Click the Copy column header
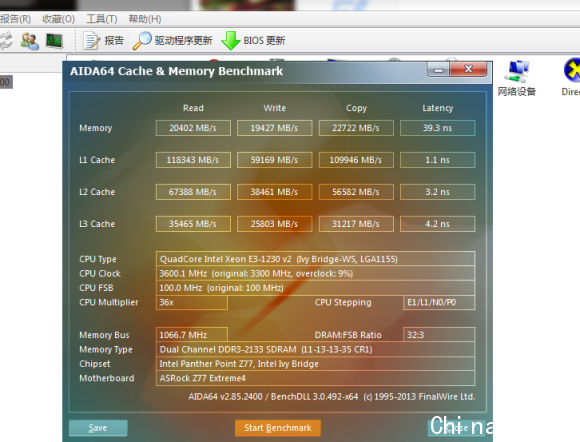This screenshot has height=442, width=580. click(356, 108)
